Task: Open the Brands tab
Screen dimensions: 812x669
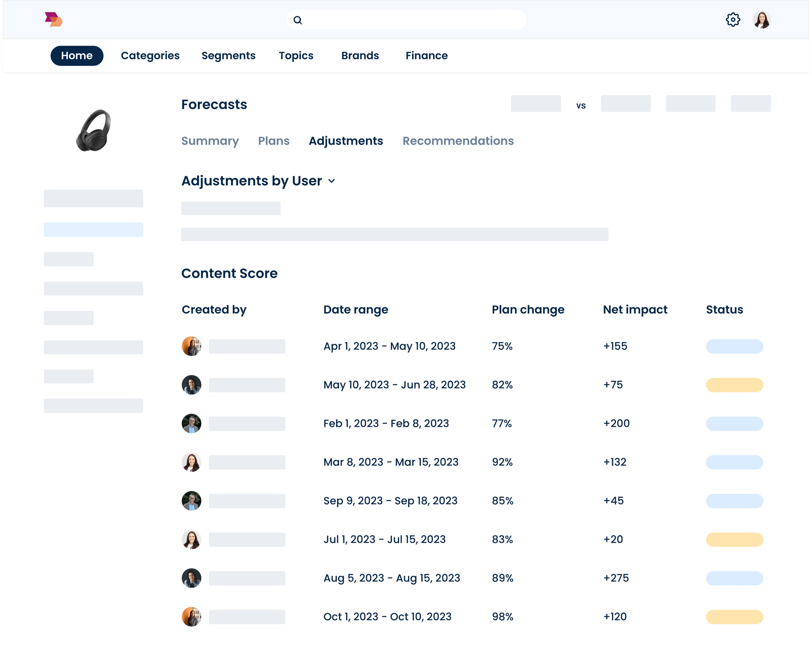Action: [360, 55]
